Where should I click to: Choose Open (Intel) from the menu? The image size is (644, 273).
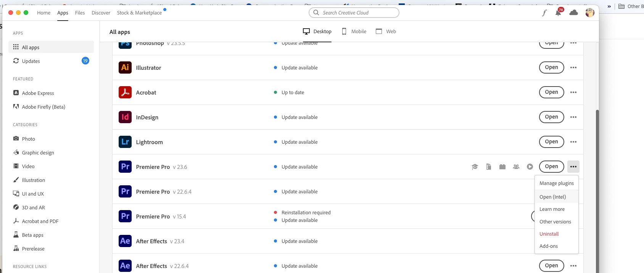click(x=557, y=197)
